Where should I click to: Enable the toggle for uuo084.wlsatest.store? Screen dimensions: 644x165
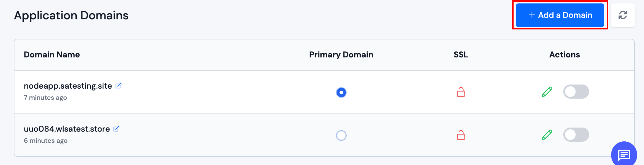click(x=577, y=134)
